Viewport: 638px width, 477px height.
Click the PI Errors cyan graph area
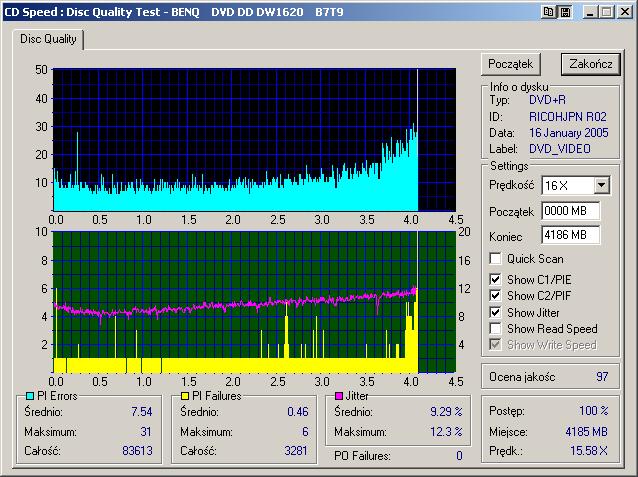pos(254,140)
